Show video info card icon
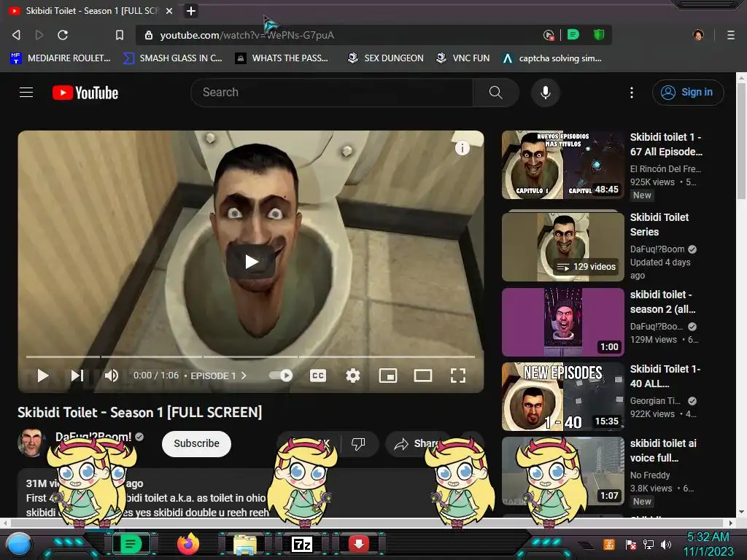Image resolution: width=747 pixels, height=560 pixels. [462, 148]
